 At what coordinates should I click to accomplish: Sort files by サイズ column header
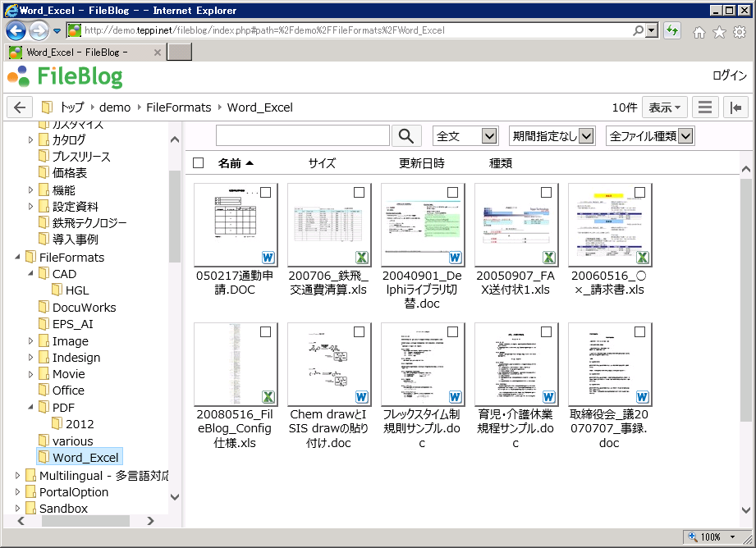click(322, 163)
